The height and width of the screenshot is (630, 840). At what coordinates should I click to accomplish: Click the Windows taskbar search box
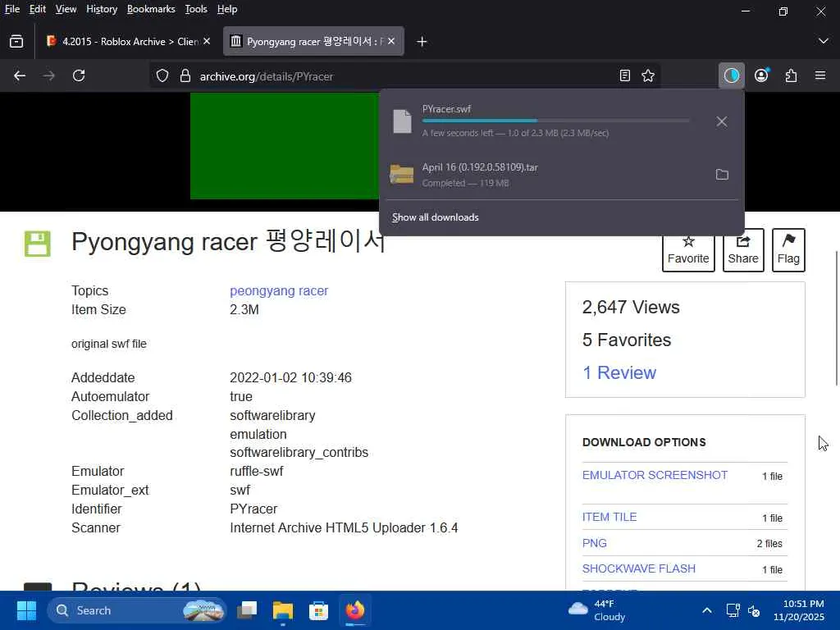(x=137, y=610)
